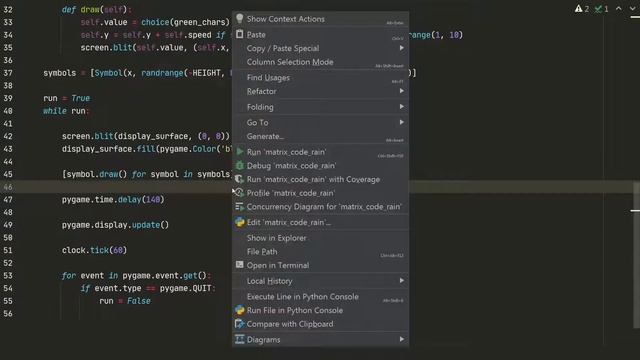
Task: Click the 'while run:' line
Action: click(66, 111)
